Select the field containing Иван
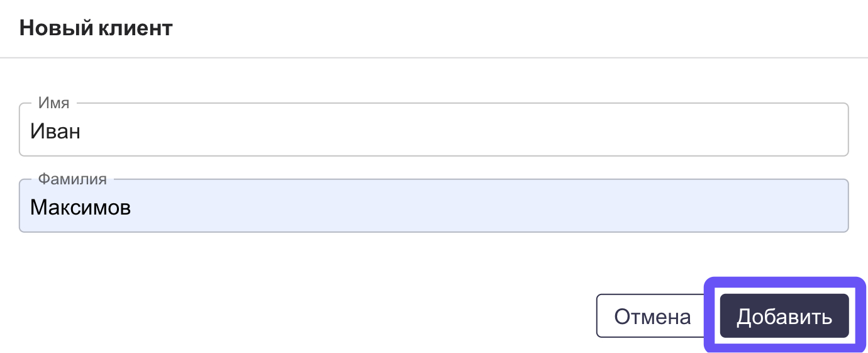Viewport: 868px width, 353px height. pyautogui.click(x=433, y=132)
